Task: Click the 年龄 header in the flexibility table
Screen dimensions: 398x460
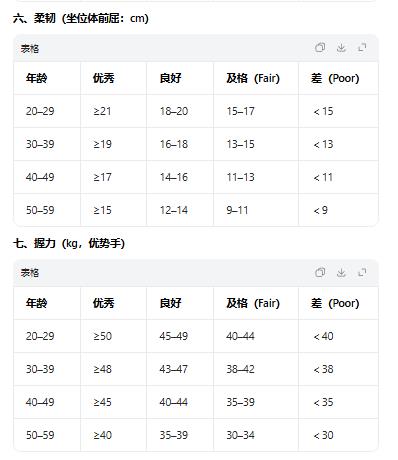Action: 37,78
